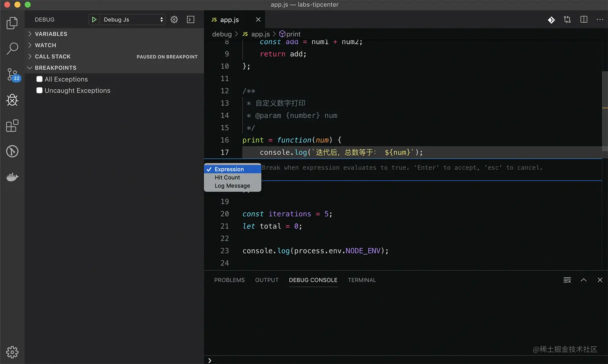Toggle the Uncaught Exceptions breakpoint checkbox

(39, 90)
